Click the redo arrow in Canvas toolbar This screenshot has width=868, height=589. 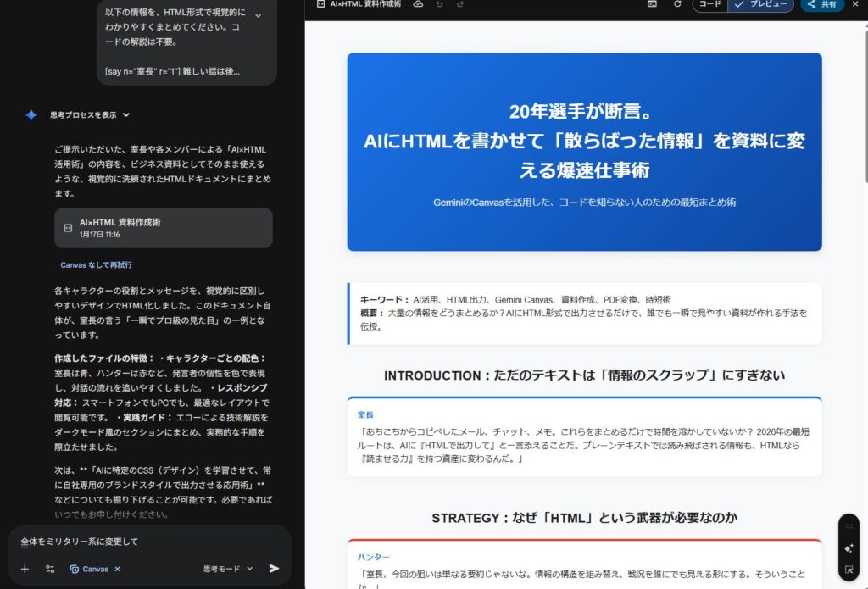pos(460,4)
